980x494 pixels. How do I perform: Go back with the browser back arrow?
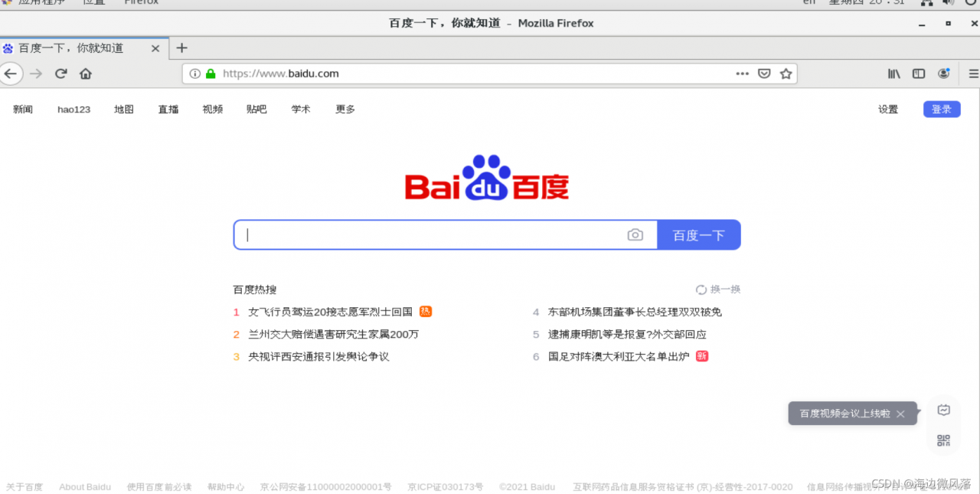pyautogui.click(x=10, y=74)
